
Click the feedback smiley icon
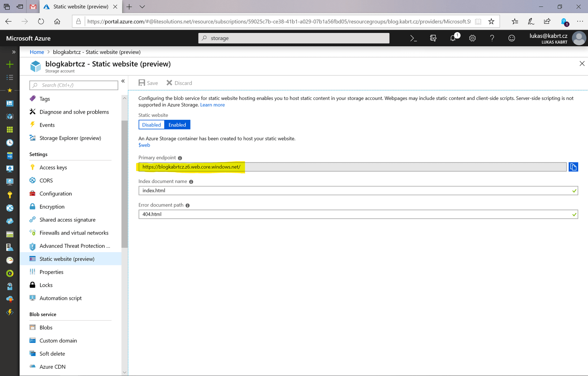tap(512, 38)
